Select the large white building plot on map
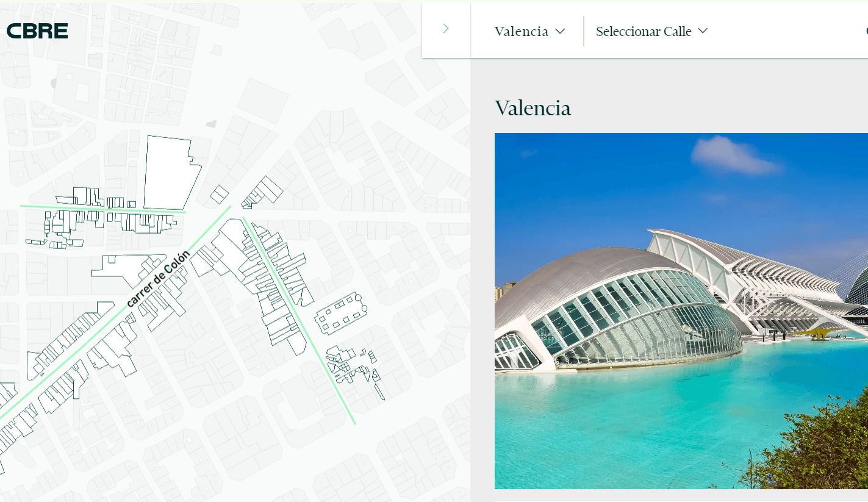This screenshot has height=502, width=868. [x=171, y=173]
